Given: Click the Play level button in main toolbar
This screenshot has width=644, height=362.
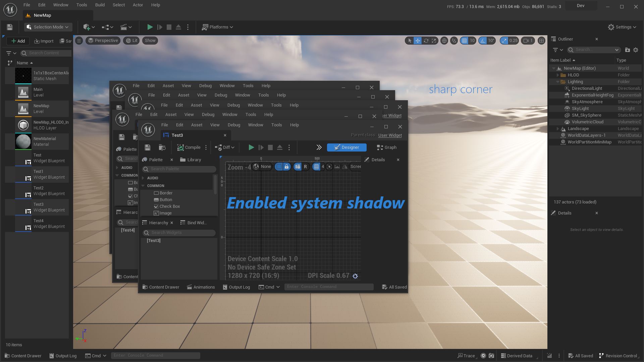Looking at the screenshot, I should coord(150,27).
